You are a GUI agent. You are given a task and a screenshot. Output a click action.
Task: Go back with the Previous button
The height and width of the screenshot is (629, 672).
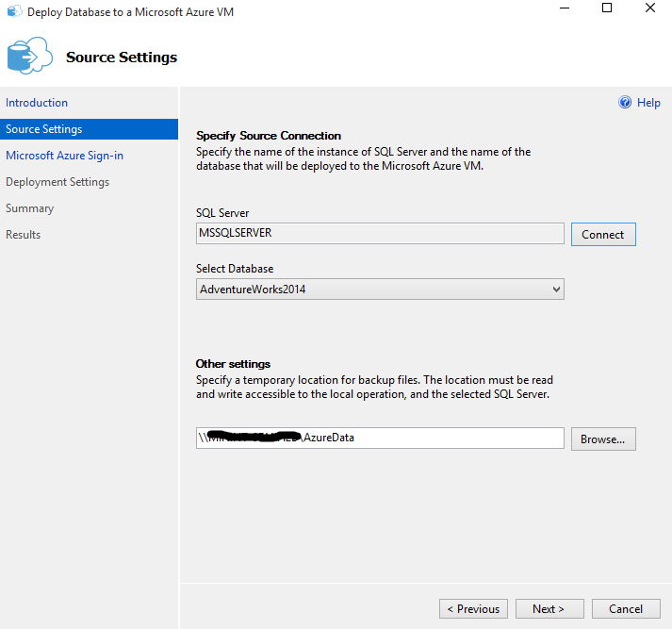click(473, 609)
